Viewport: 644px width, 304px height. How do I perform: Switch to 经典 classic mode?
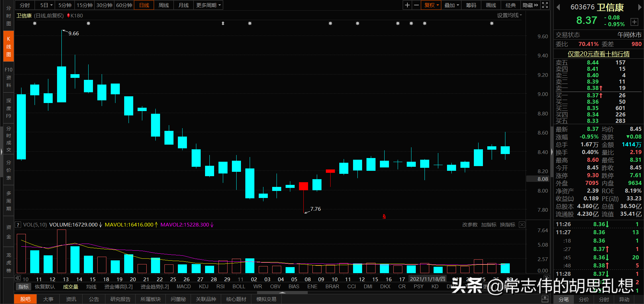point(510,5)
